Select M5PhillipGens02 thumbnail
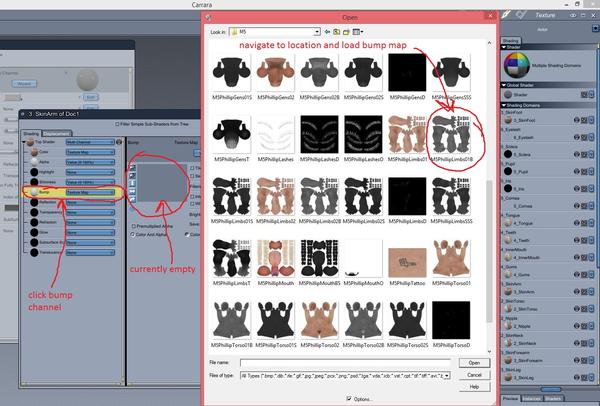The height and width of the screenshot is (406, 600). tap(276, 73)
